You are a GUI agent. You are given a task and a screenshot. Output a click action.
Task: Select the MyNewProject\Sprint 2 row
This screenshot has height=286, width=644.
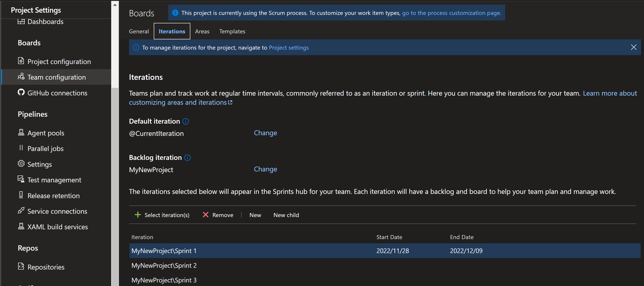tap(164, 265)
